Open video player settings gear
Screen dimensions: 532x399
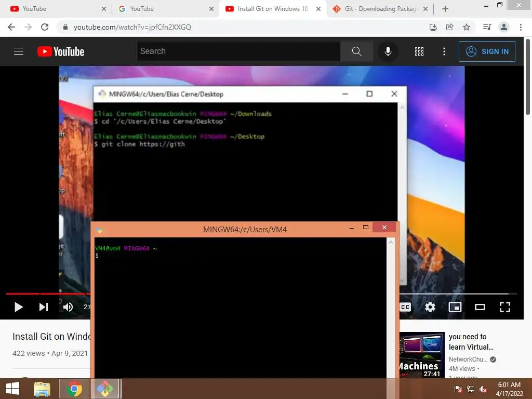[x=430, y=307]
